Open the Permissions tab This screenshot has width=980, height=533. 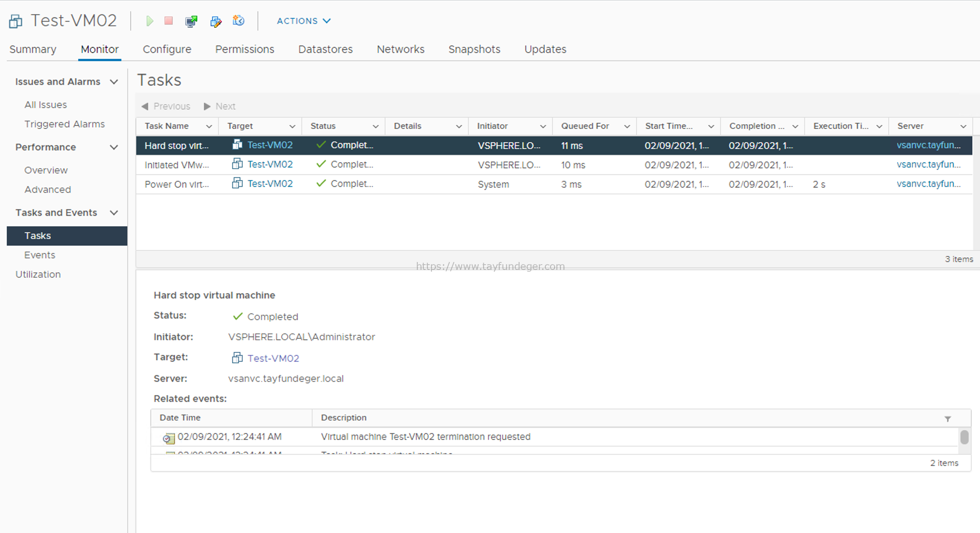coord(244,49)
